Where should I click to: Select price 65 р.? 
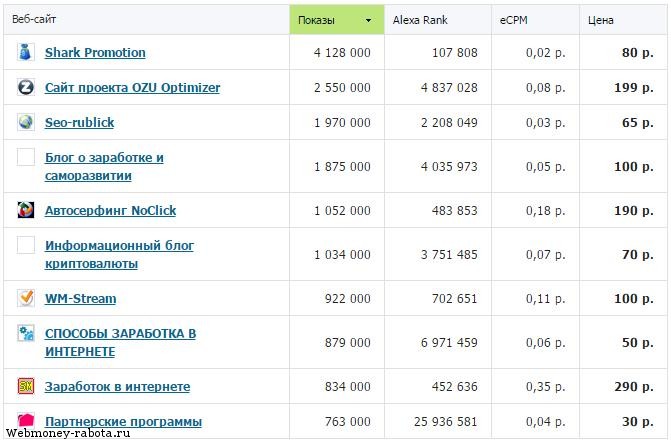click(x=638, y=123)
